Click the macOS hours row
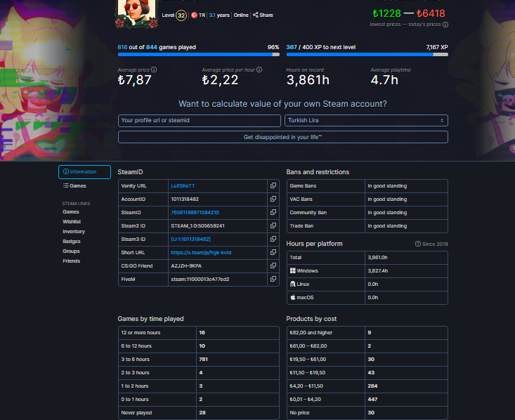The image size is (515, 420). click(367, 298)
